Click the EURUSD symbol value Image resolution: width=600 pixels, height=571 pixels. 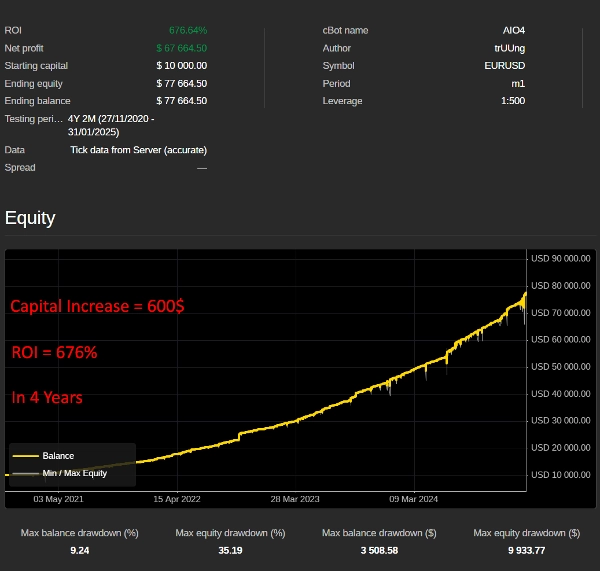(506, 66)
